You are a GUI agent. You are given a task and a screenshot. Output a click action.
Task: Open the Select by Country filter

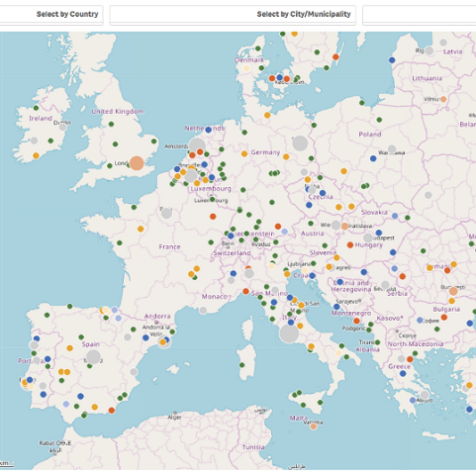[x=51, y=15]
